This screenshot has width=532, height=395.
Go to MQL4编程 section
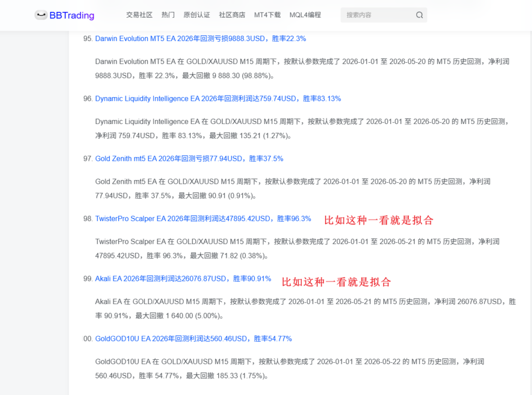[305, 15]
